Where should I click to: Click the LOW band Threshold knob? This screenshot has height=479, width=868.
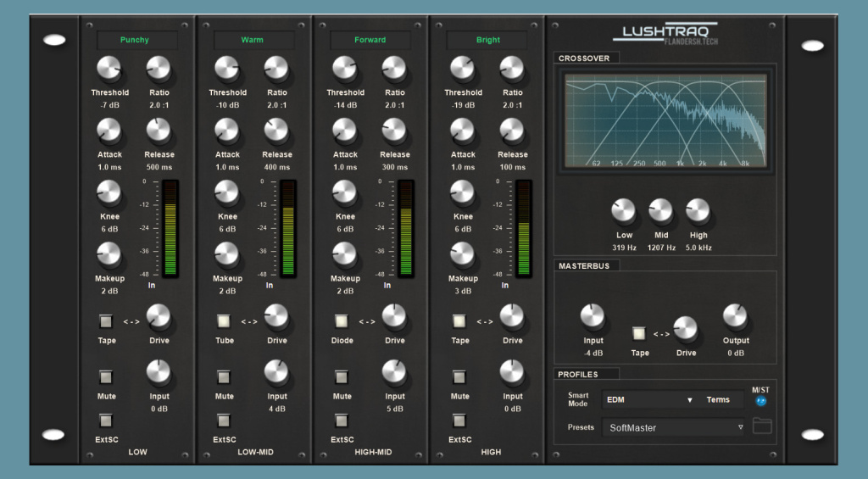(x=108, y=69)
